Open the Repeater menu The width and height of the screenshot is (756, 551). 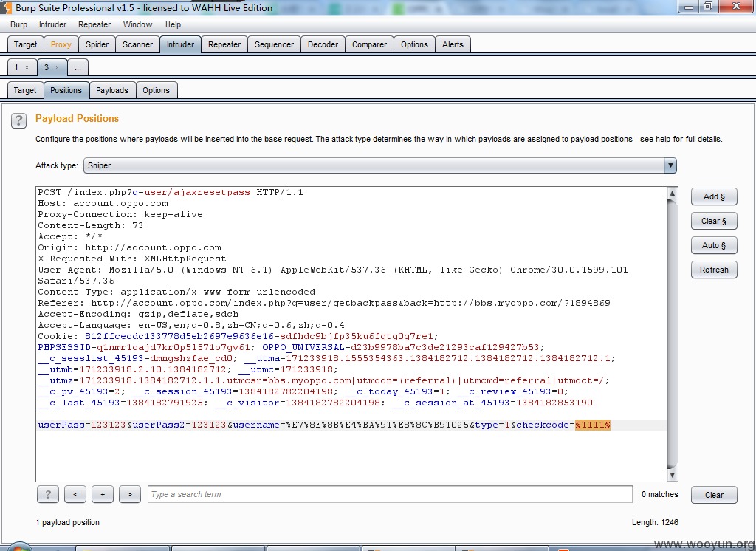pos(94,24)
